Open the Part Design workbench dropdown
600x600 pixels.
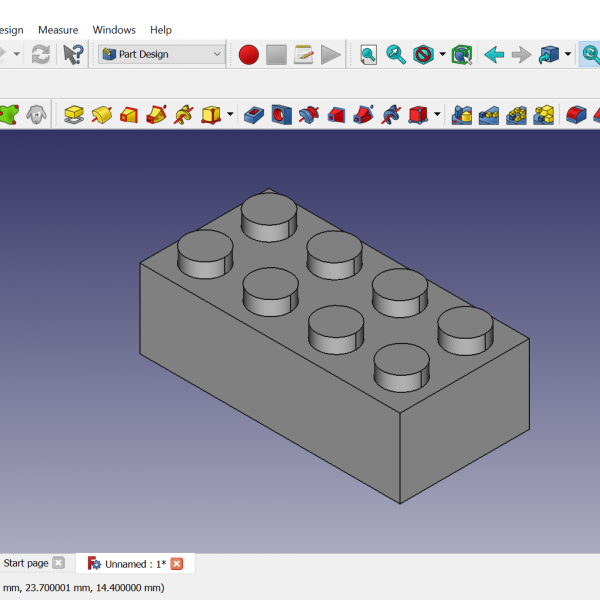click(x=162, y=55)
